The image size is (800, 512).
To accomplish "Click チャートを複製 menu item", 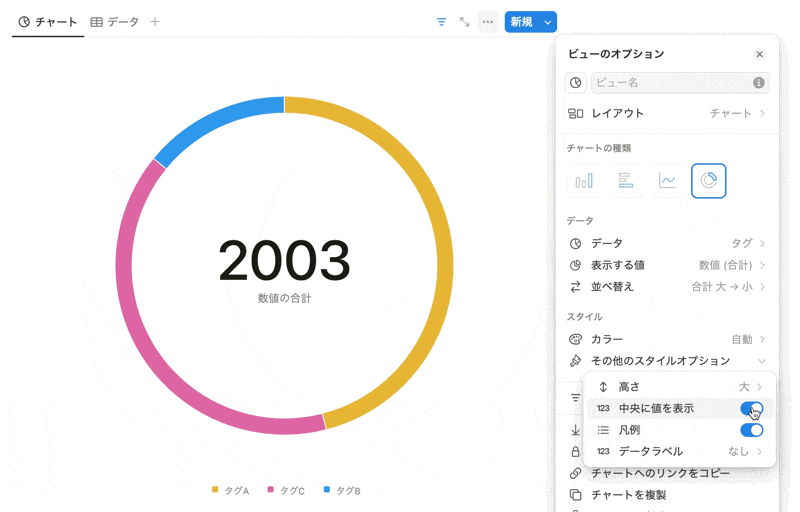I will click(629, 495).
